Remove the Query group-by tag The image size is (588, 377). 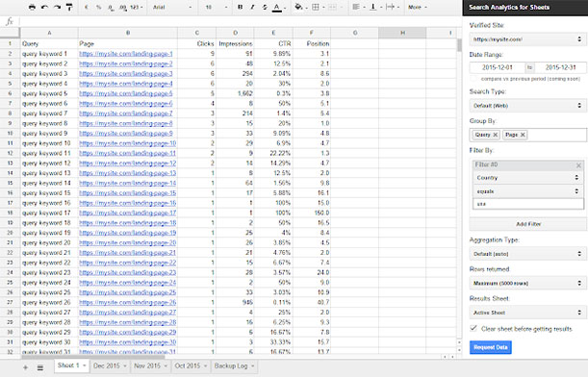[x=496, y=135]
